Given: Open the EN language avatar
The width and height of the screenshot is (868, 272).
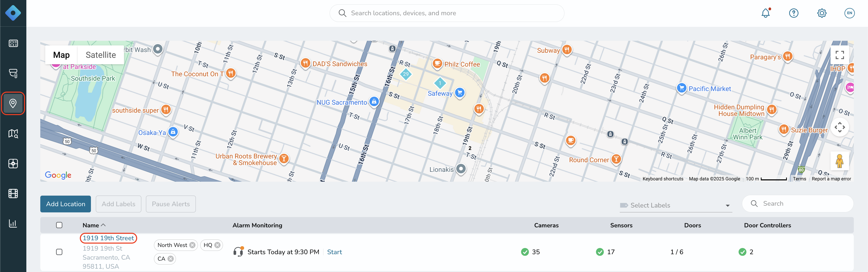Looking at the screenshot, I should (x=849, y=13).
